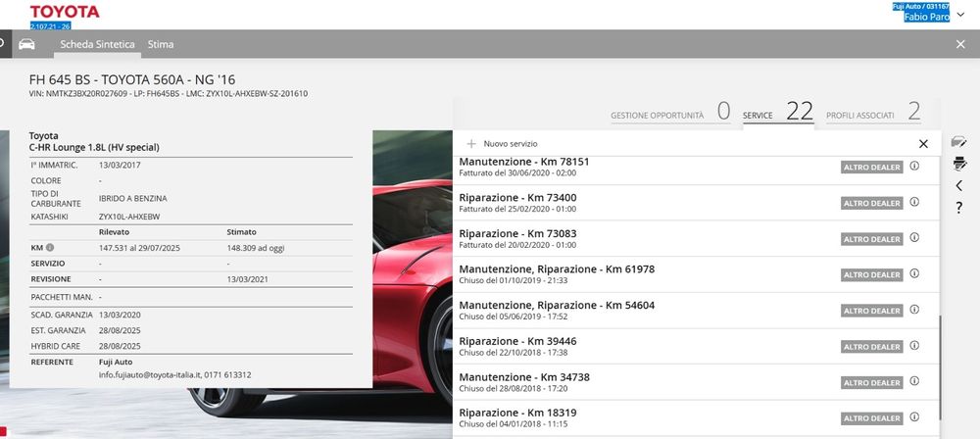Click the revisione date 13/03/2021
Viewport: 980px width, 439px height.
(248, 279)
